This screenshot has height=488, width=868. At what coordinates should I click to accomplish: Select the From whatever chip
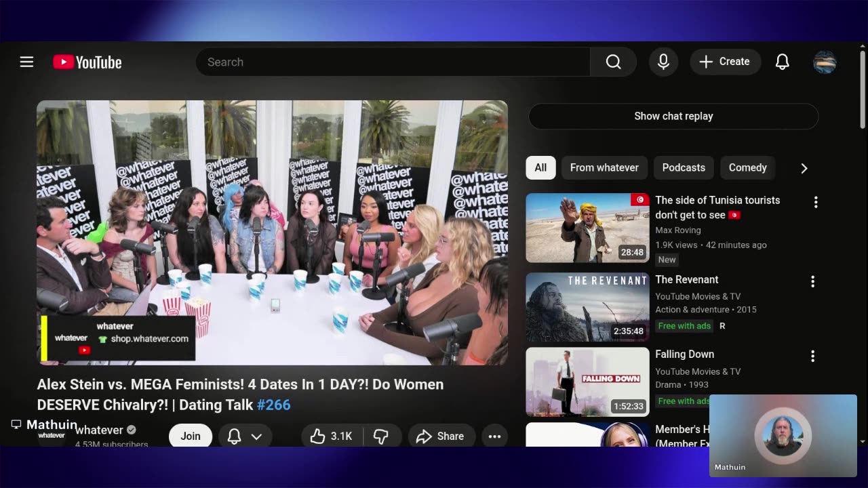tap(604, 167)
